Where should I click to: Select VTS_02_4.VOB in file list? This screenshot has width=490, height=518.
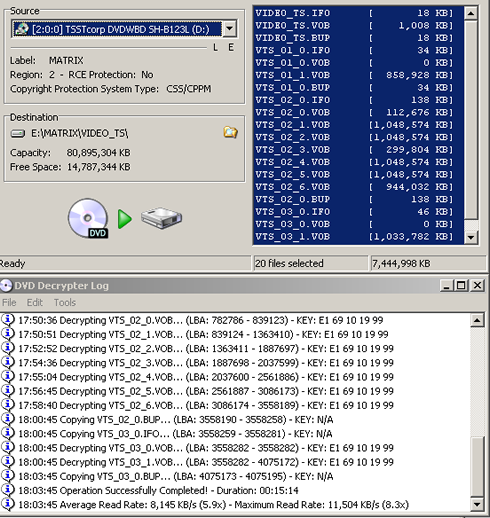point(358,162)
